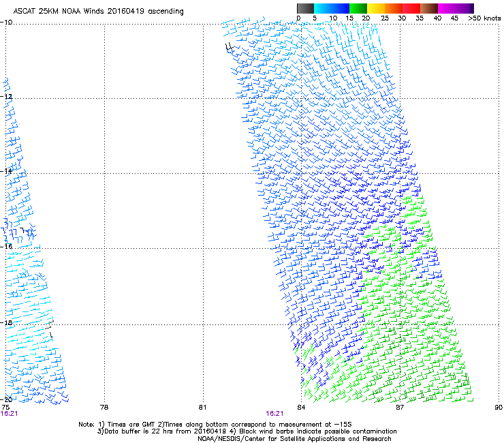504x443 pixels.
Task: Click the cyan 5-10 knots legend segment
Action: (323, 8)
